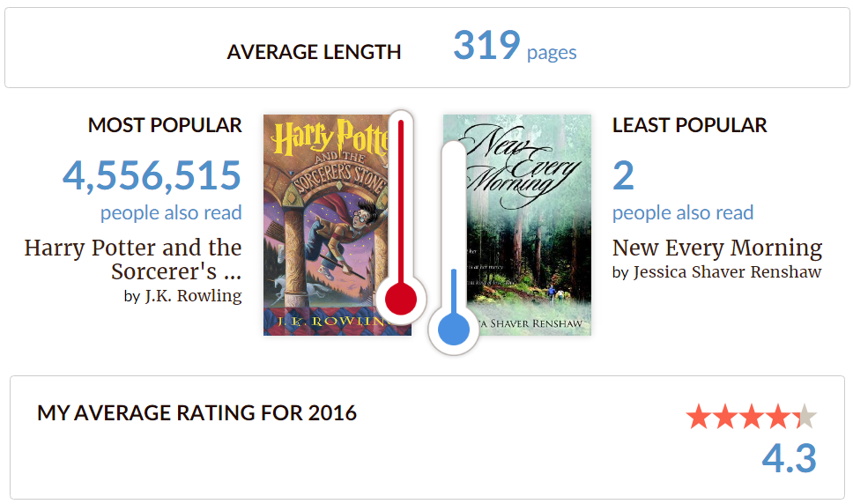Click the 319 average length number
This screenshot has height=504, width=853.
[486, 46]
